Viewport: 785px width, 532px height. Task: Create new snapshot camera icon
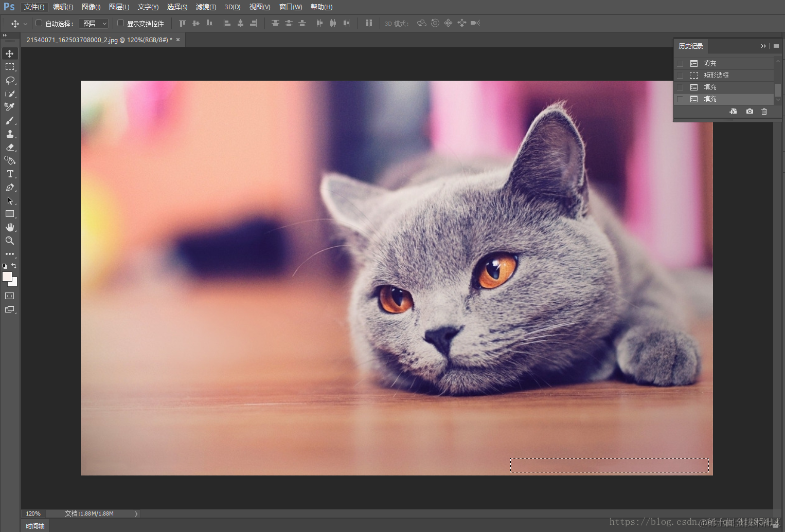(x=750, y=112)
